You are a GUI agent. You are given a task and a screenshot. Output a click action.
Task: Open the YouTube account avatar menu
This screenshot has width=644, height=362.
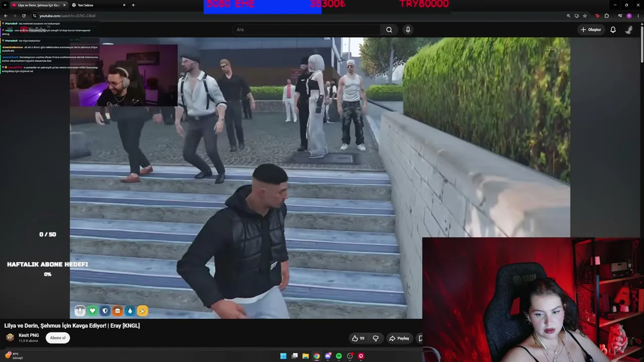click(x=629, y=30)
